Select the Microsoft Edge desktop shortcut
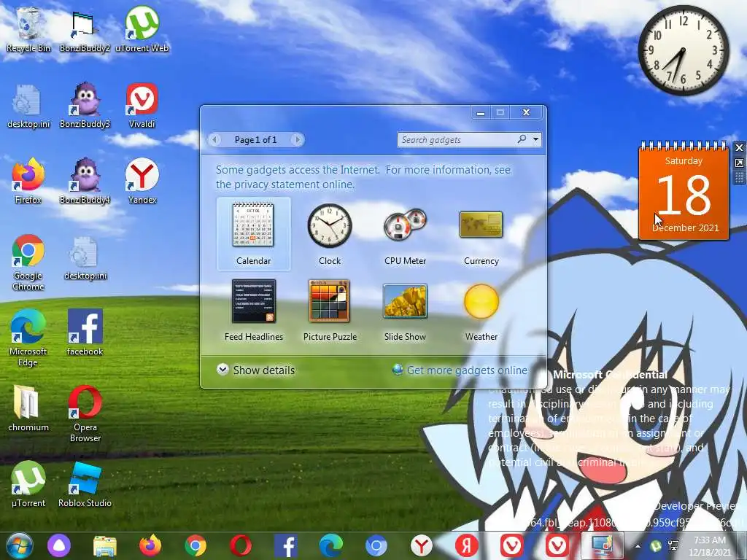The image size is (747, 560). 28,338
